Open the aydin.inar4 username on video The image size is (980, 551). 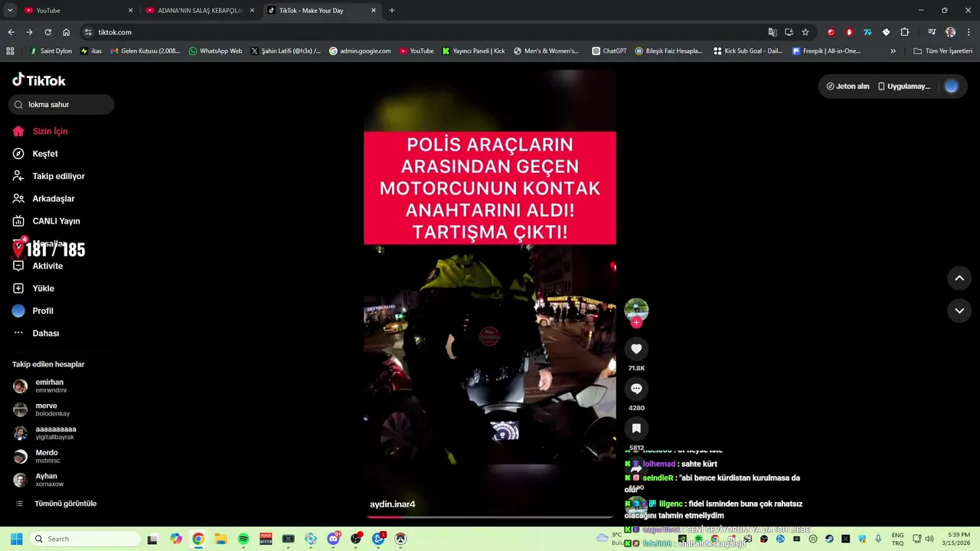point(392,504)
